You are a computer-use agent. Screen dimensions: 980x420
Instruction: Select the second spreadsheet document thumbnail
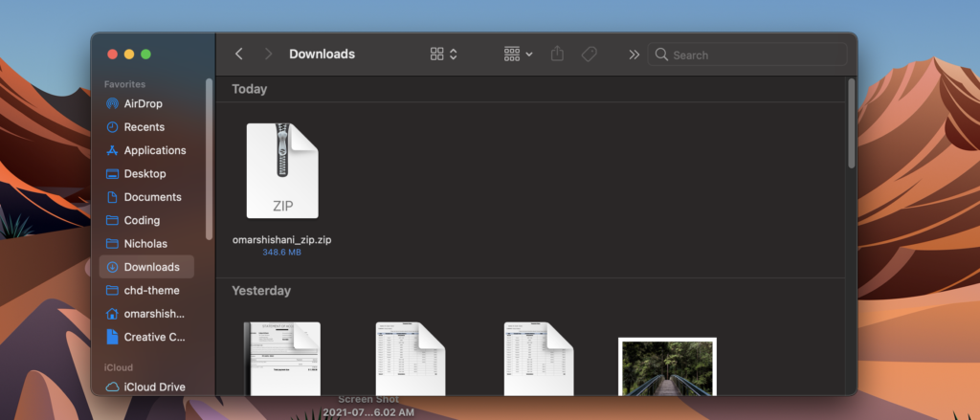[539, 359]
